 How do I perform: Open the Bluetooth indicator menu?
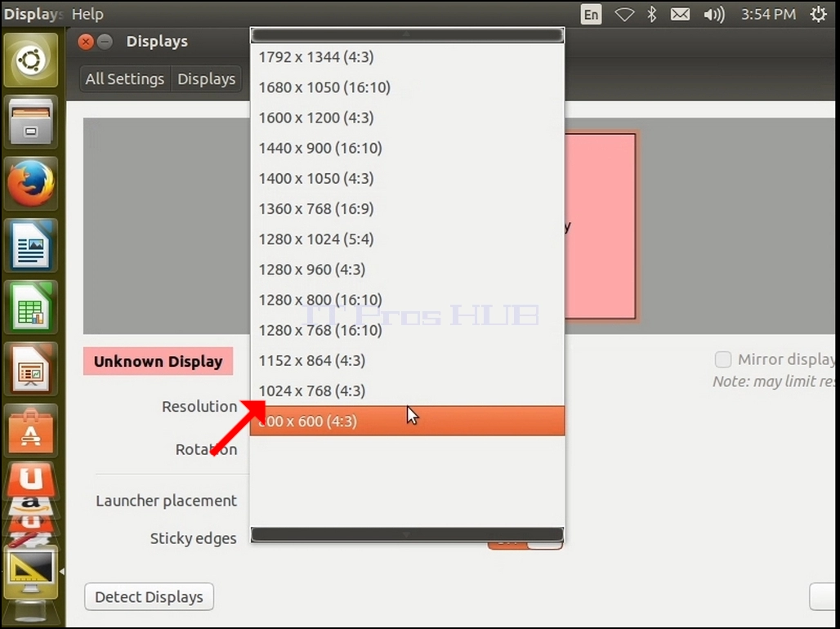click(652, 15)
